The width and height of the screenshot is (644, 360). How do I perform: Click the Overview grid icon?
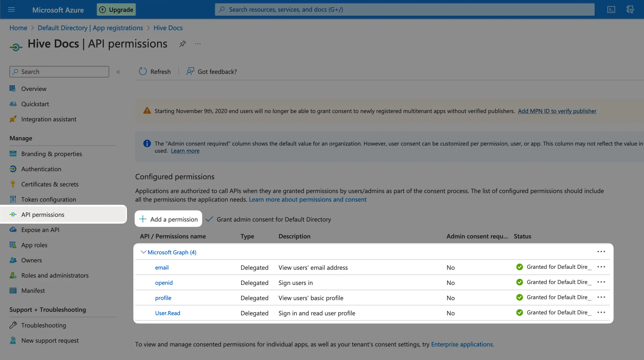click(x=13, y=89)
